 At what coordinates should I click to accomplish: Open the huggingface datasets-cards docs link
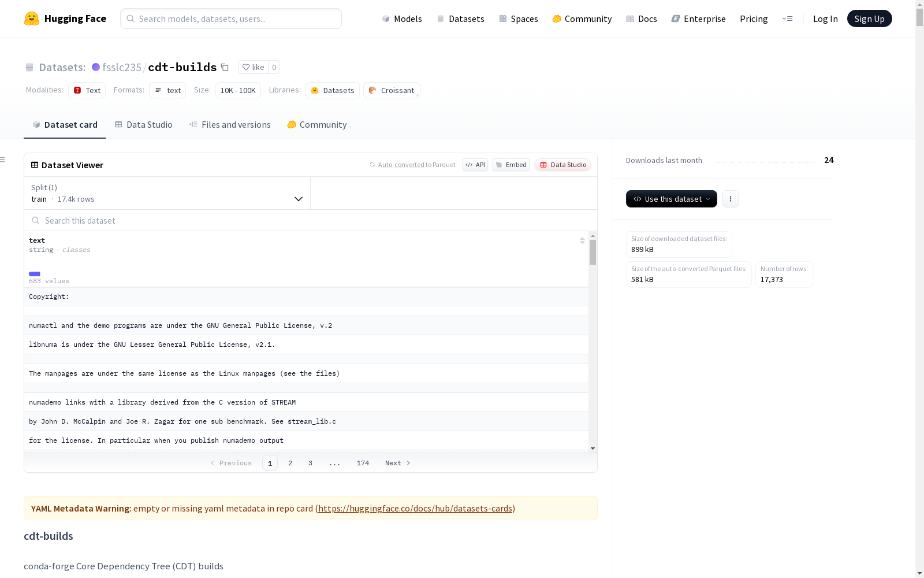tap(415, 509)
